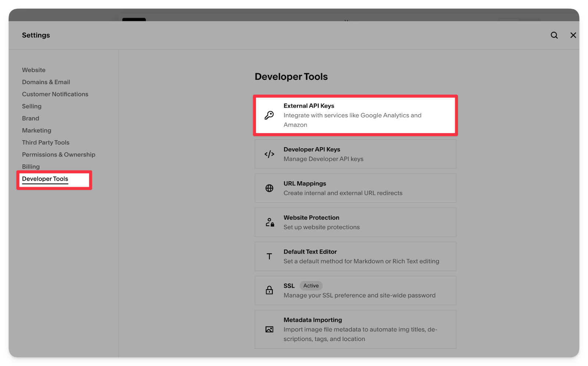Image resolution: width=588 pixels, height=366 pixels.
Task: Open Third Party Tools section
Action: [x=46, y=143]
